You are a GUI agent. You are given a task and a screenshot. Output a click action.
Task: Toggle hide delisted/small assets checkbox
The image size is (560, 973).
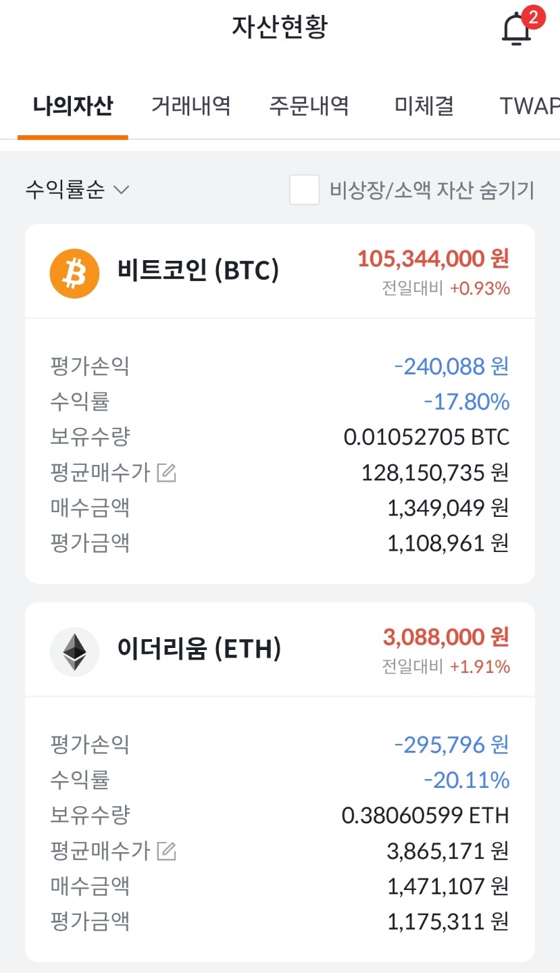304,190
